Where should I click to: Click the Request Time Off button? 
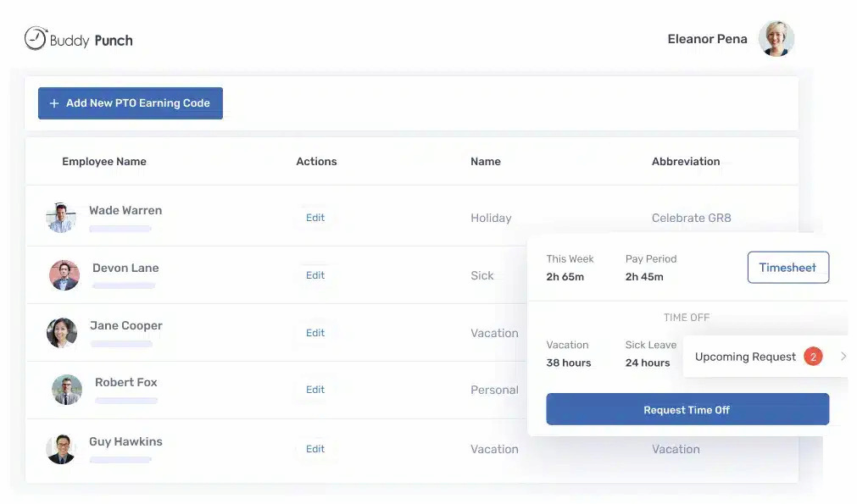687,409
